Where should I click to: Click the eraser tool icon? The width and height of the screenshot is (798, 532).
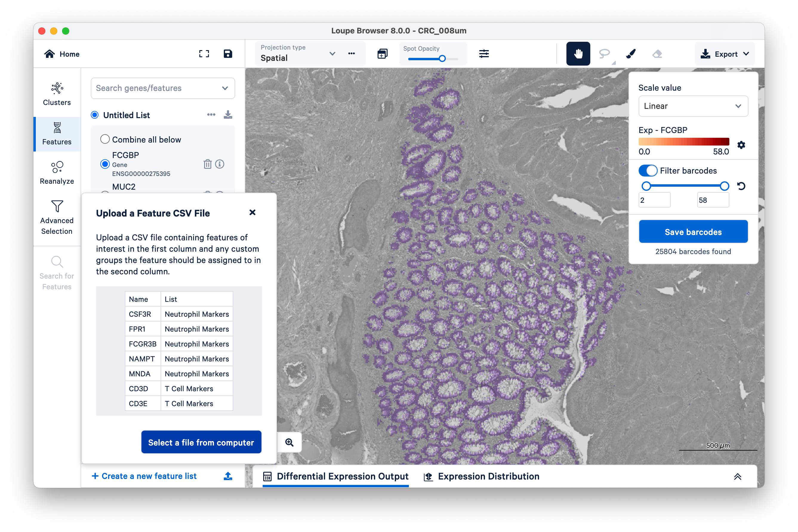[x=657, y=54]
